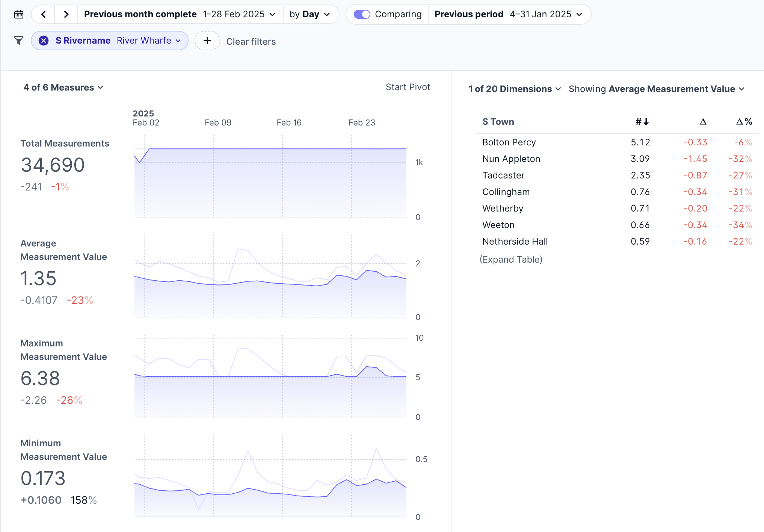Go to the previous time period arrow
764x532 pixels.
click(44, 15)
